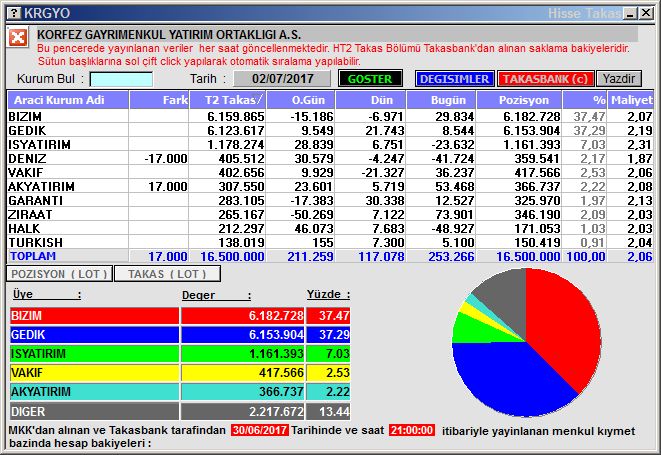
Task: Click legend percent 37.29 for GEDIK
Action: pos(334,335)
